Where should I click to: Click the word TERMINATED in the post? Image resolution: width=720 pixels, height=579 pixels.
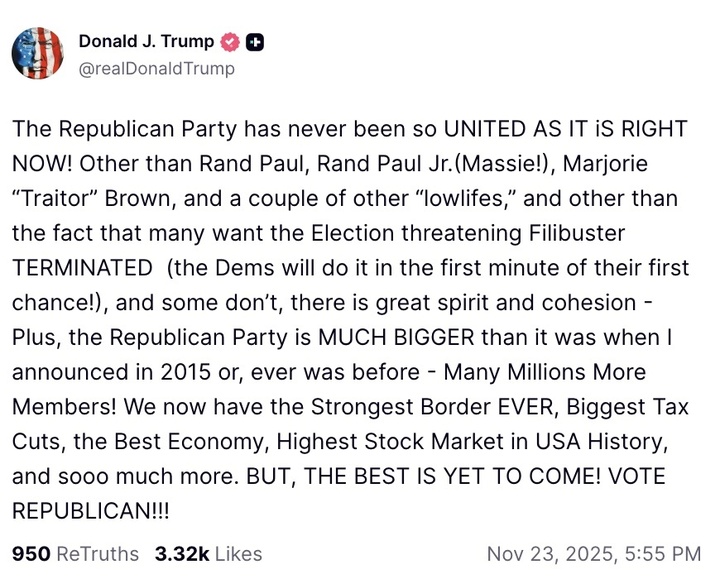[x=84, y=269]
